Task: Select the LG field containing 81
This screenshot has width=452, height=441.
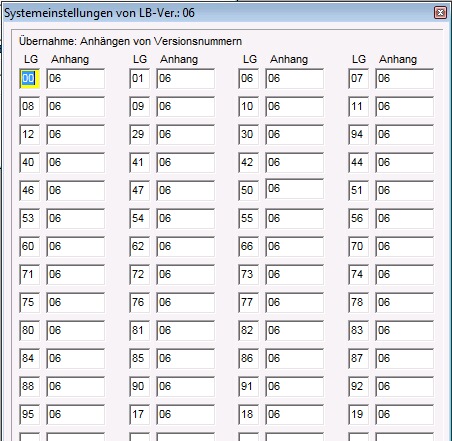Action: point(139,331)
